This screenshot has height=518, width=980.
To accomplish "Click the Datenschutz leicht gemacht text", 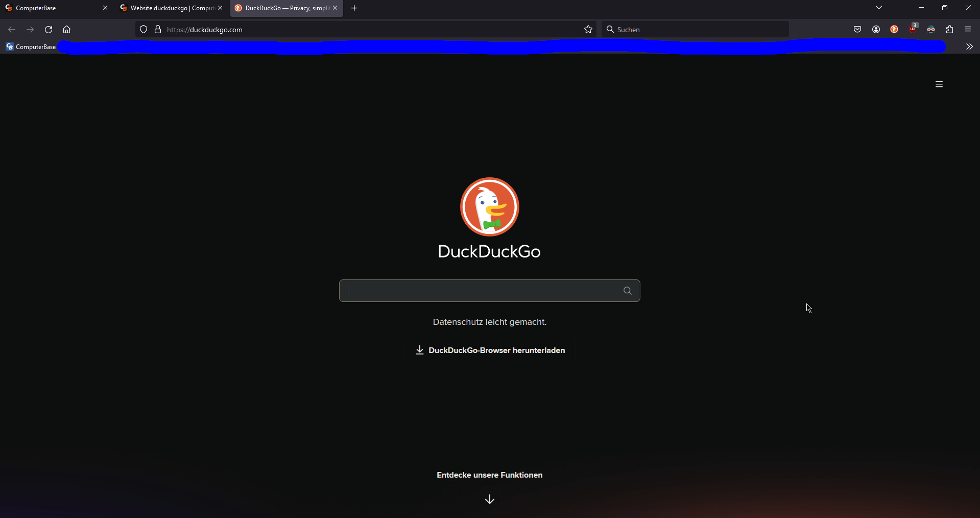I will tap(490, 322).
